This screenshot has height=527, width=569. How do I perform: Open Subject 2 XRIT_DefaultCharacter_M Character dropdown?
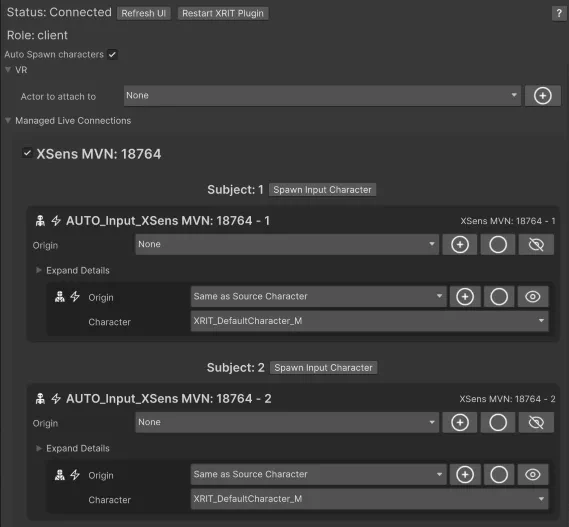(370, 499)
